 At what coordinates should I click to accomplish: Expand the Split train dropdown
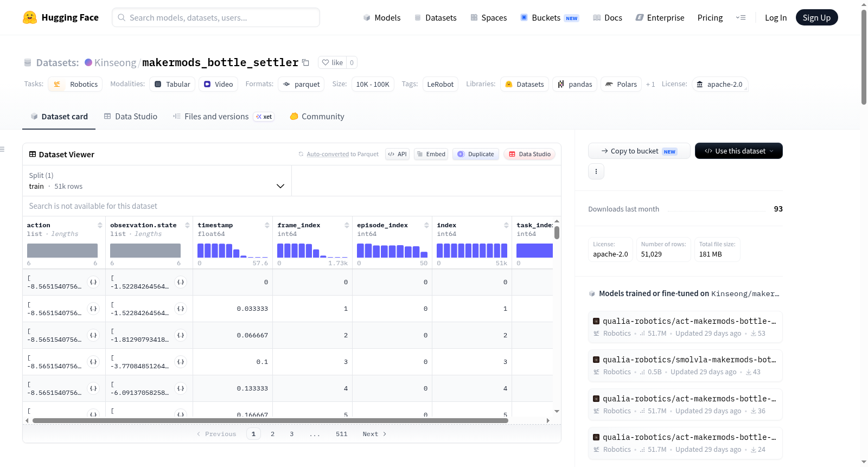point(157,181)
